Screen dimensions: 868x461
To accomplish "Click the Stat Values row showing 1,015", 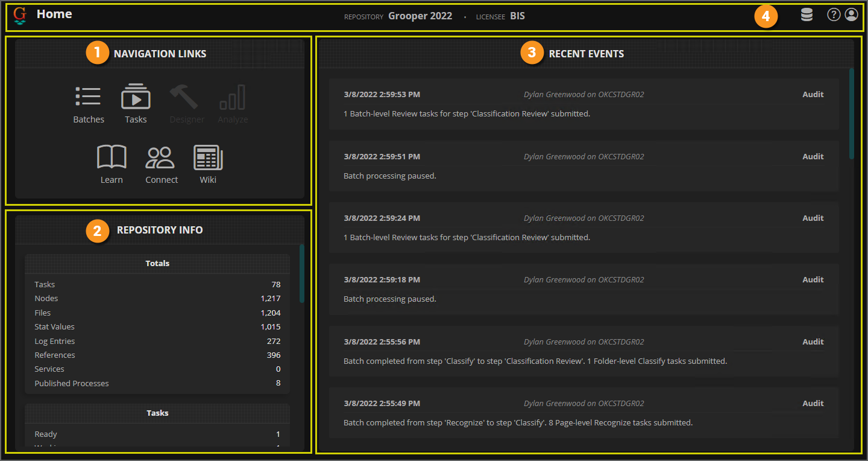I will tap(157, 327).
